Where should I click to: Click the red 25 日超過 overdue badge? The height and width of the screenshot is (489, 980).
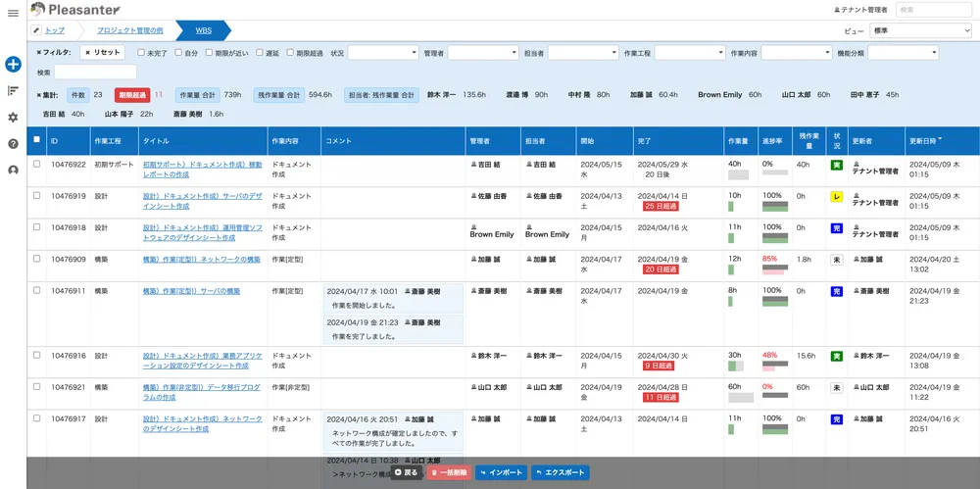[x=661, y=207]
